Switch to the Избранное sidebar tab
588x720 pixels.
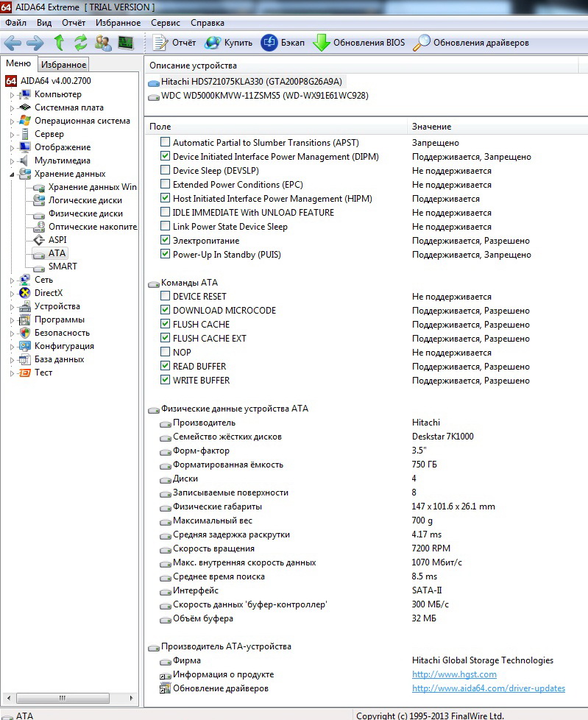pyautogui.click(x=63, y=65)
